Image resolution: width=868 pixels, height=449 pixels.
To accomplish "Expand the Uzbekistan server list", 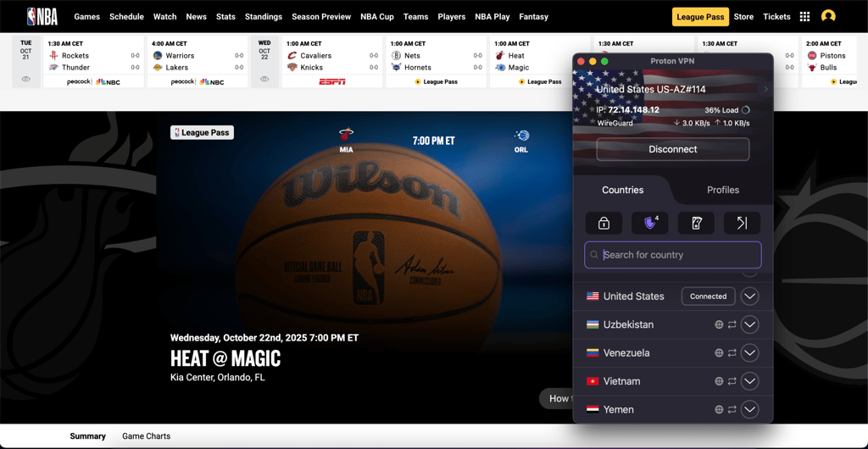I will pyautogui.click(x=749, y=324).
